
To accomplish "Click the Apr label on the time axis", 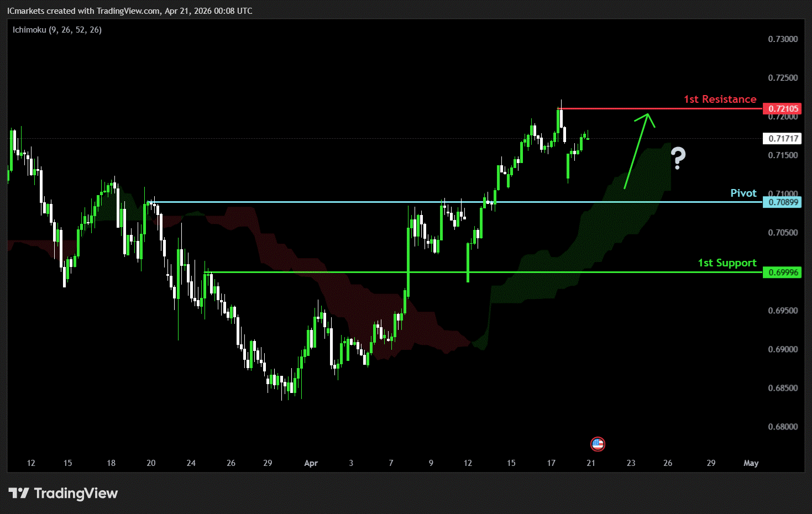I will (311, 463).
